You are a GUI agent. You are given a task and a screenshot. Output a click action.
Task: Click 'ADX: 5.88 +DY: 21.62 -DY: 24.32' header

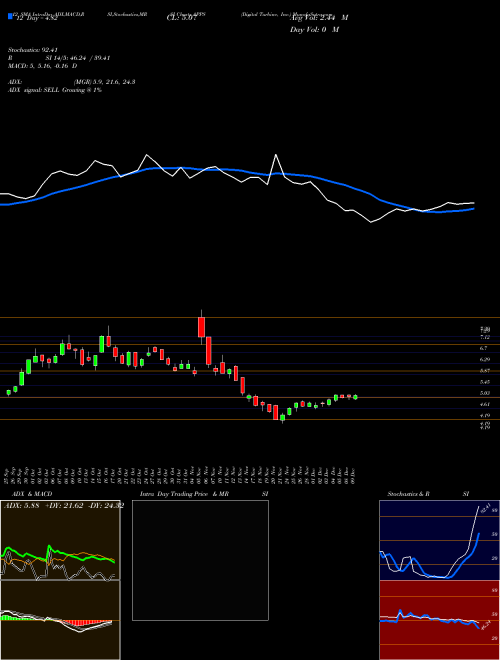pyautogui.click(x=63, y=506)
